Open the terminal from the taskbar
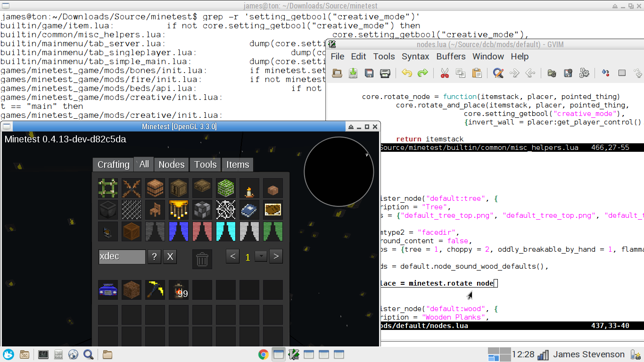This screenshot has width=644, height=362. pyautogui.click(x=43, y=354)
